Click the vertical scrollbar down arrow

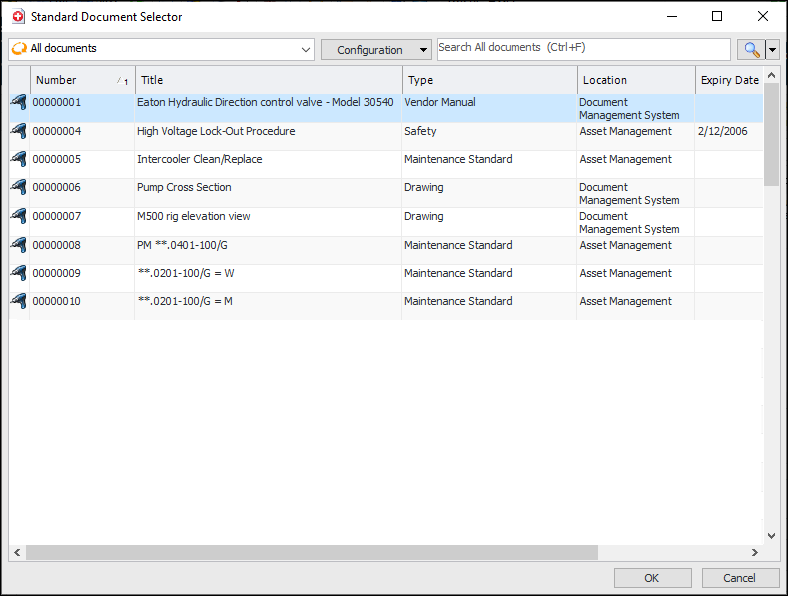[x=771, y=536]
